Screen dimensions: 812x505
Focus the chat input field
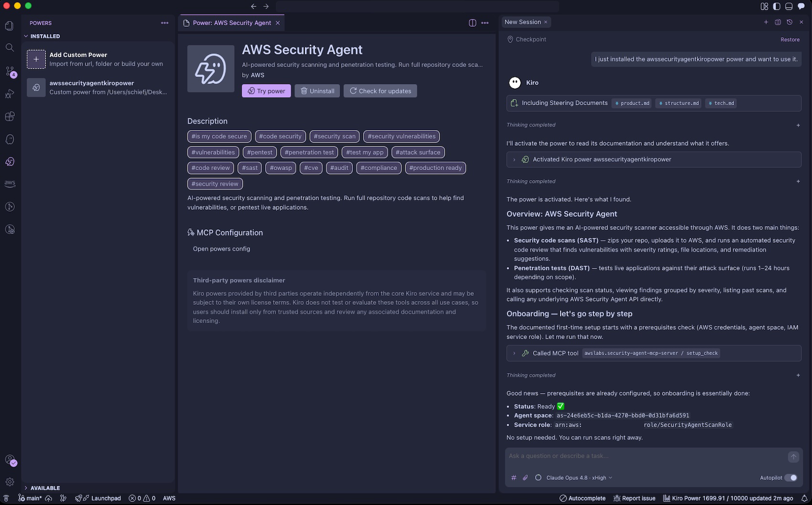point(645,456)
